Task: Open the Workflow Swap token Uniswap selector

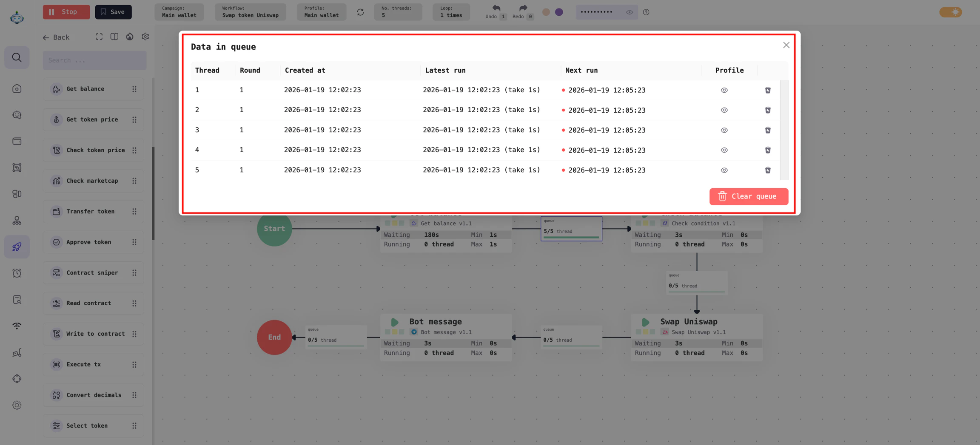Action: (250, 12)
